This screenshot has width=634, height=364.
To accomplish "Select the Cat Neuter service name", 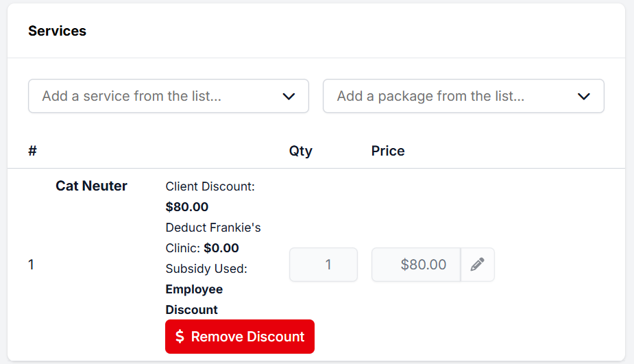I will [91, 186].
